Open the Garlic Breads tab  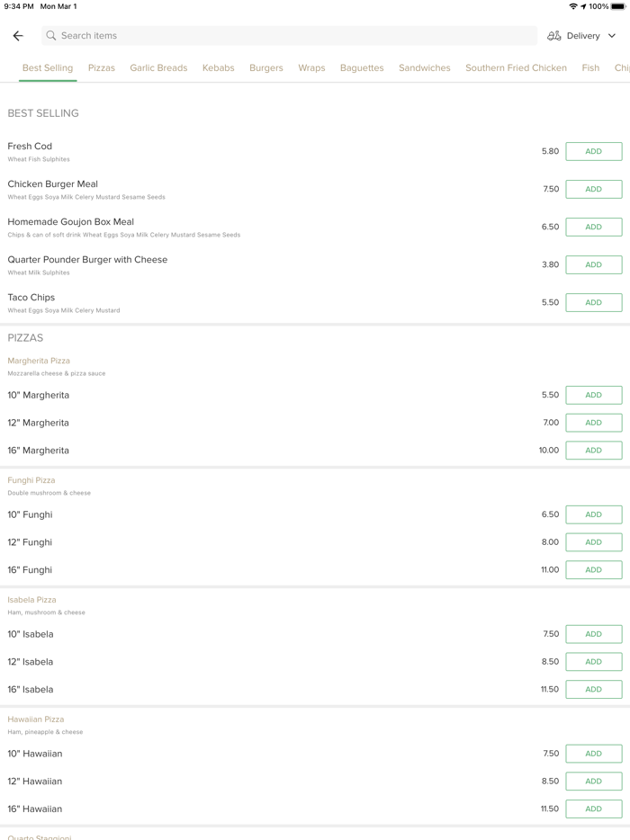tap(158, 68)
